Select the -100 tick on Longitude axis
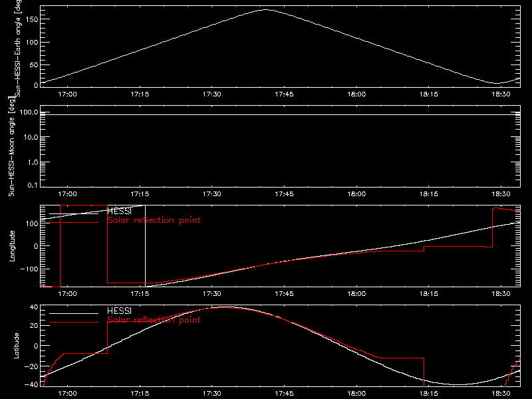 tap(29, 269)
